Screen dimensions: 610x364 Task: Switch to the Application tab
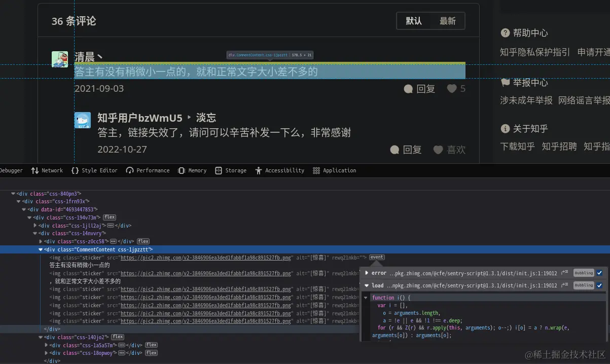tap(334, 170)
